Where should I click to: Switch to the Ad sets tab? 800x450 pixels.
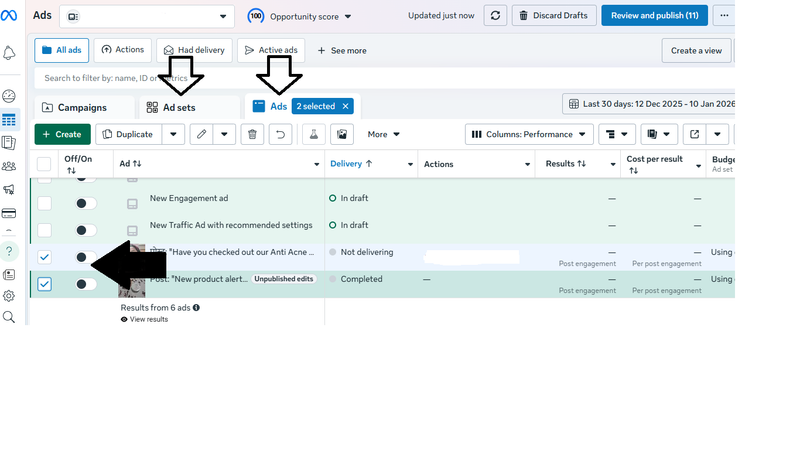[179, 107]
